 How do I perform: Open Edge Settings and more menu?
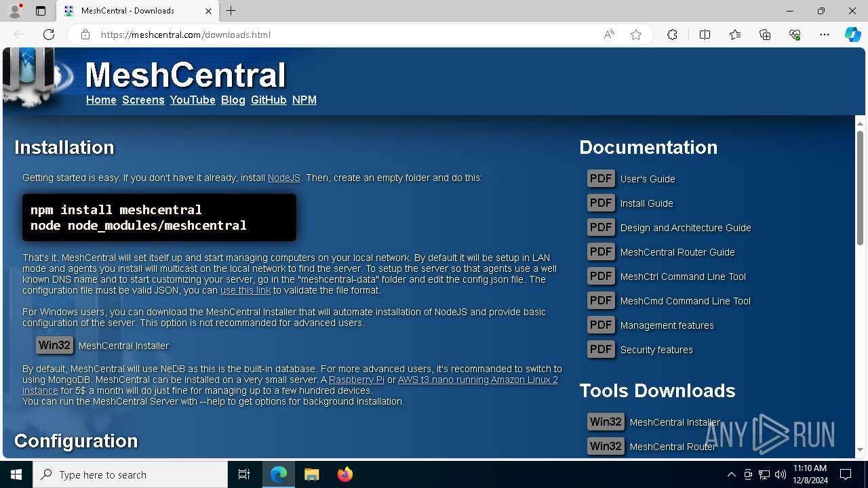pyautogui.click(x=825, y=35)
